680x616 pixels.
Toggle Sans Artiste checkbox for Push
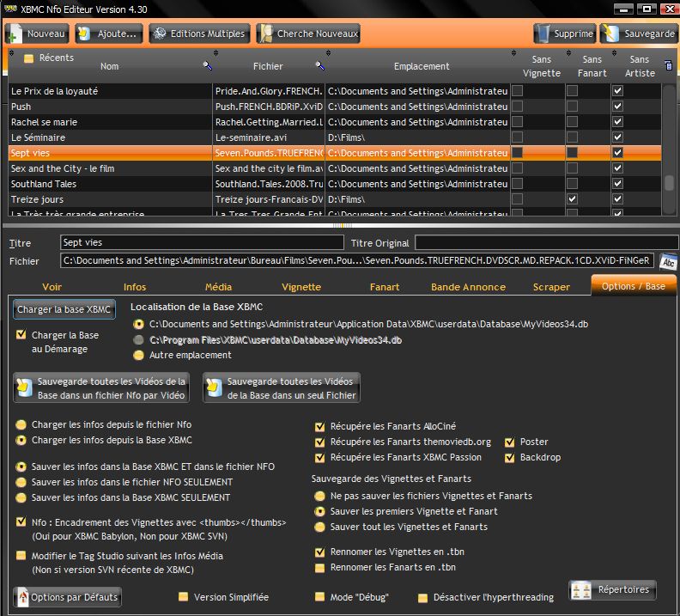[617, 107]
